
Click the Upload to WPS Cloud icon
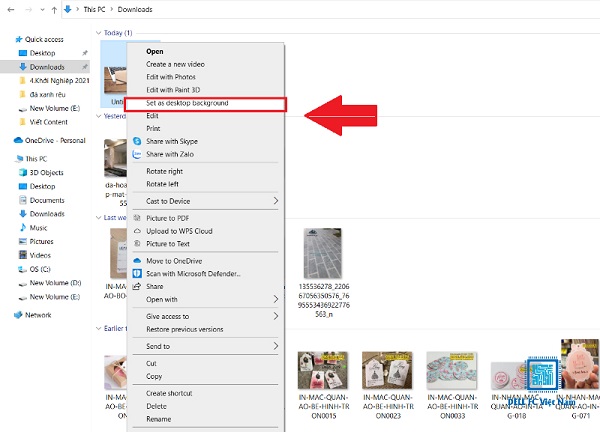pos(137,231)
